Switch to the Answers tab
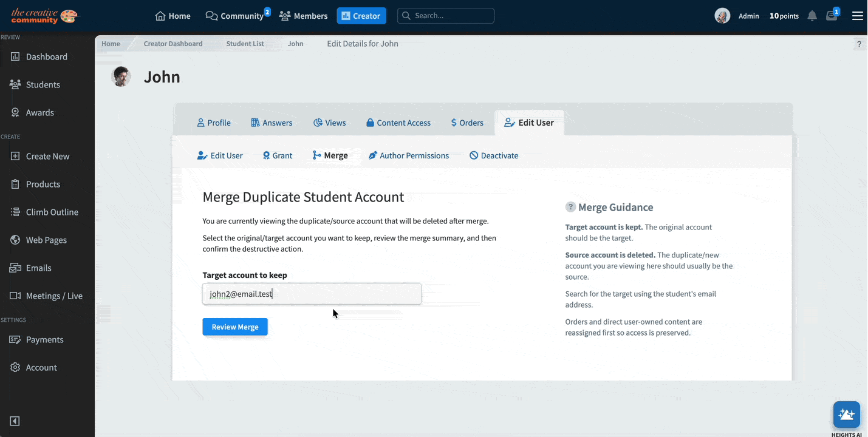The height and width of the screenshot is (437, 868). pos(272,123)
